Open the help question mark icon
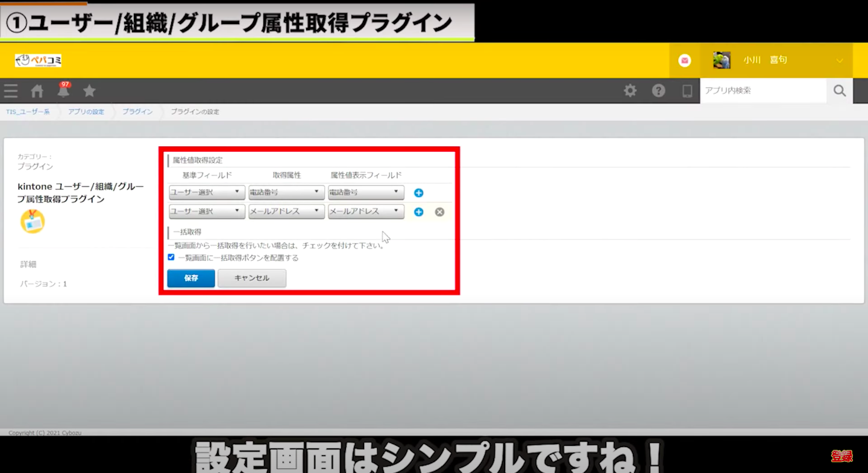868x473 pixels. click(x=658, y=91)
